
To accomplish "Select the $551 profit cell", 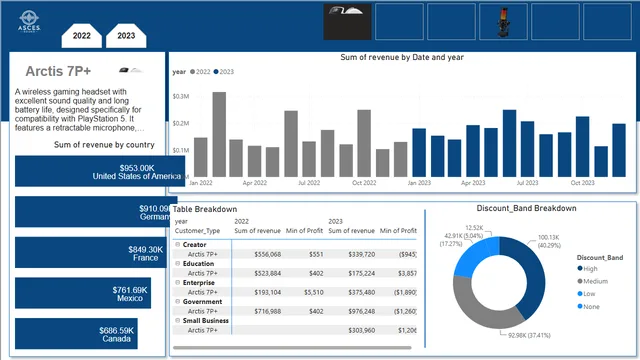I will point(316,254).
